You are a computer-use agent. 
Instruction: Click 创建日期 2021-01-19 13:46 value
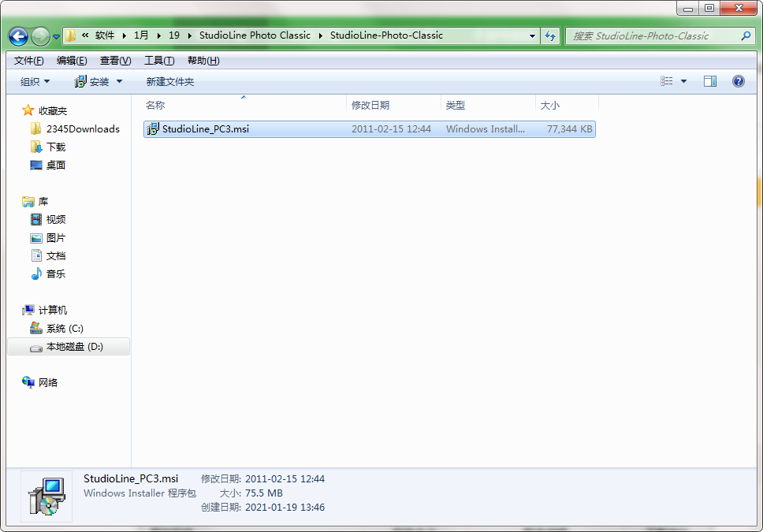[x=285, y=508]
